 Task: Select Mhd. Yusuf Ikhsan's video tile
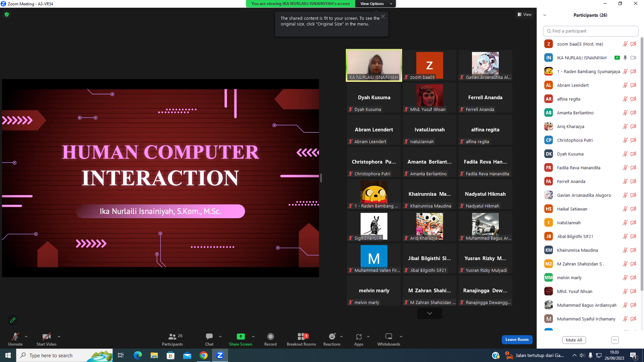click(x=429, y=98)
